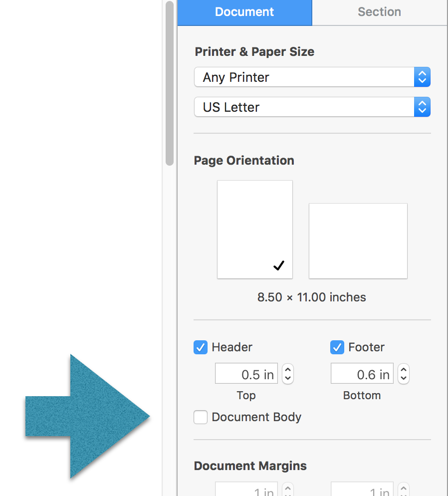This screenshot has height=496, width=448.
Task: Enable the Document Body checkbox
Action: click(200, 417)
